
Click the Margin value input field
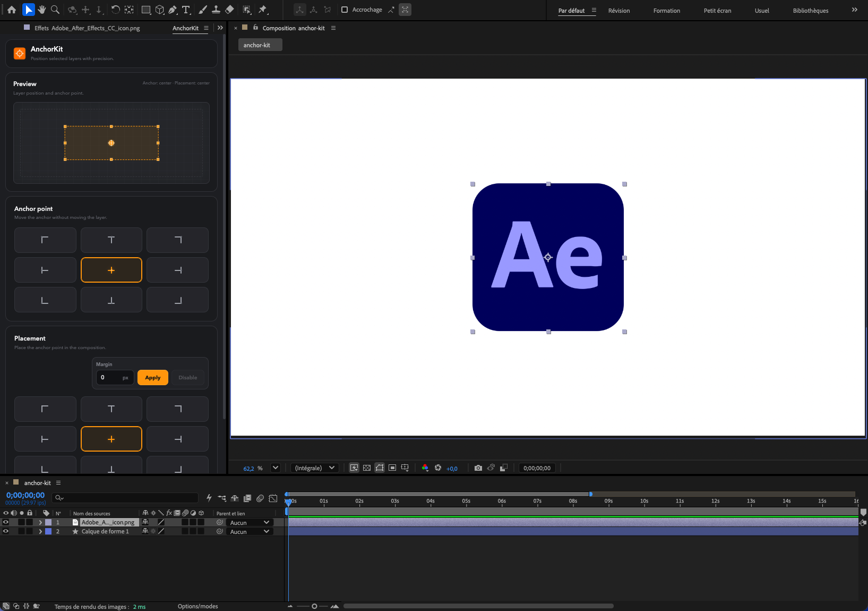coord(115,378)
